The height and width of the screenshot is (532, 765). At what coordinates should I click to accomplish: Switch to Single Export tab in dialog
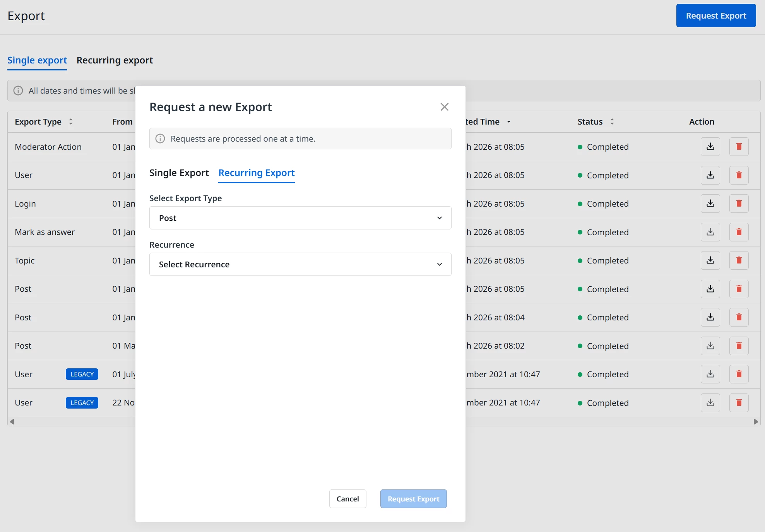tap(179, 173)
